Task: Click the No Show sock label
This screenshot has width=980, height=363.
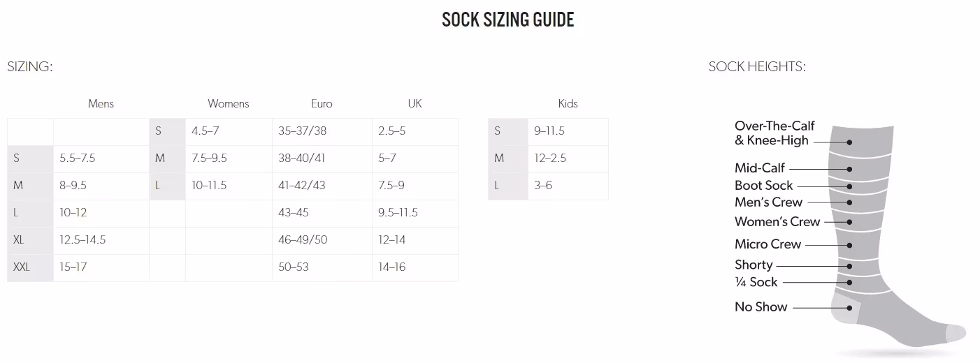Action: point(761,307)
